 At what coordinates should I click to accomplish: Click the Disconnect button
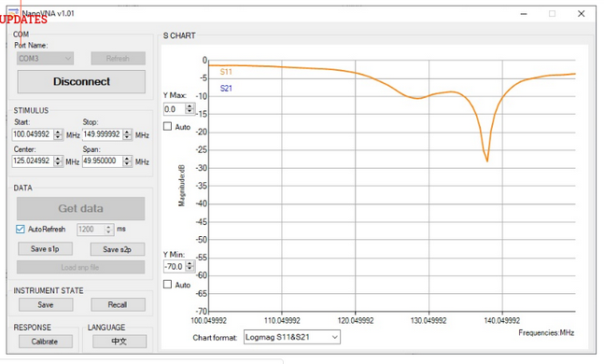(81, 81)
